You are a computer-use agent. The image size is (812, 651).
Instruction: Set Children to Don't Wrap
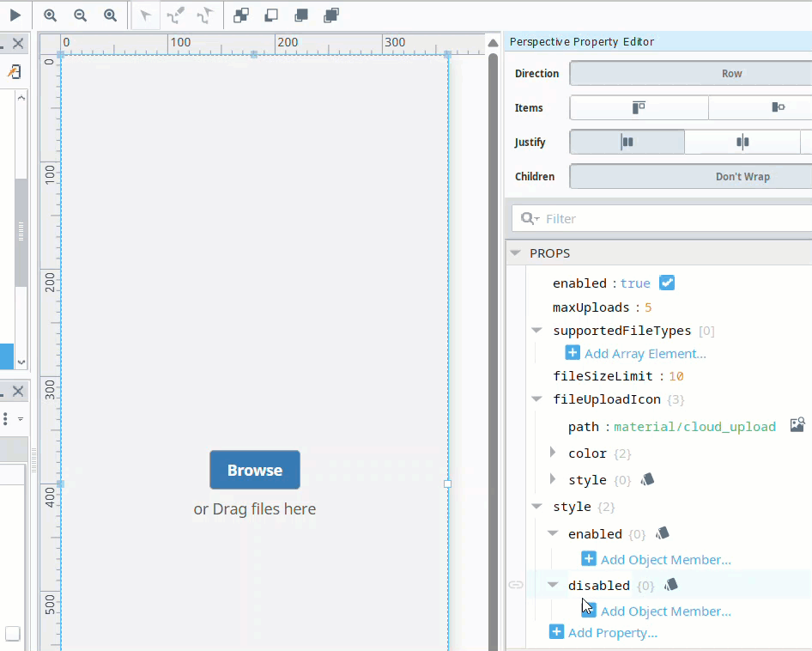(x=691, y=177)
